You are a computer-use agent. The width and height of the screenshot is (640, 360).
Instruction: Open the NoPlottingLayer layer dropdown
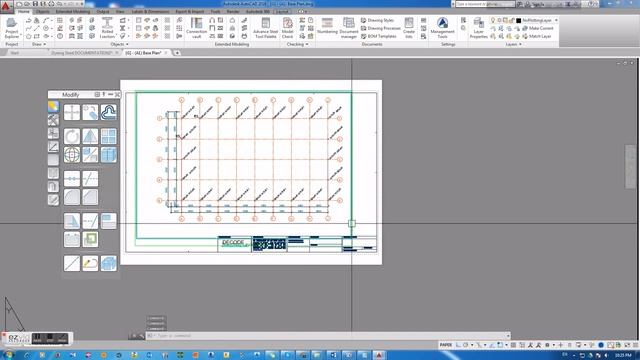pyautogui.click(x=556, y=20)
